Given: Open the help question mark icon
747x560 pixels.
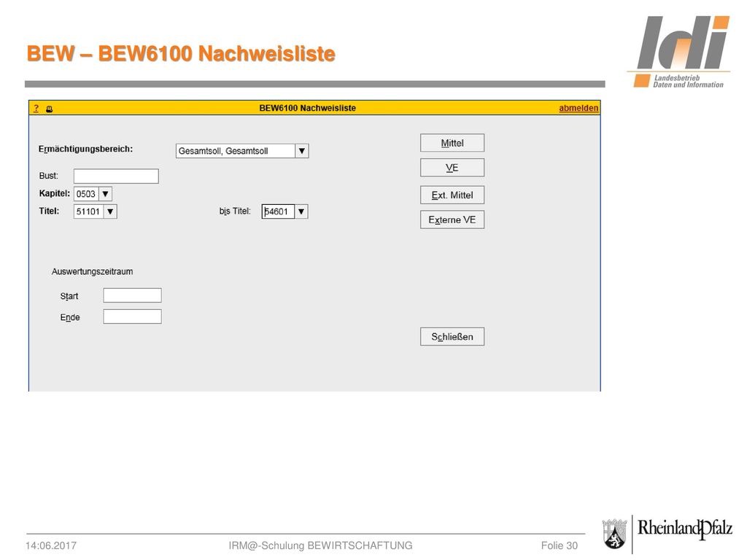Looking at the screenshot, I should 36,108.
